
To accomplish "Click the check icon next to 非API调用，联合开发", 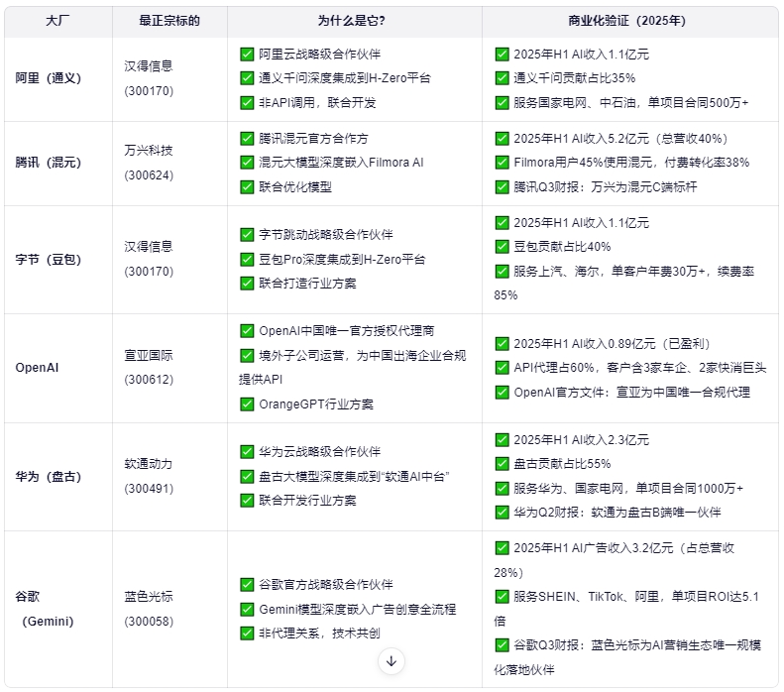I will pos(247,102).
